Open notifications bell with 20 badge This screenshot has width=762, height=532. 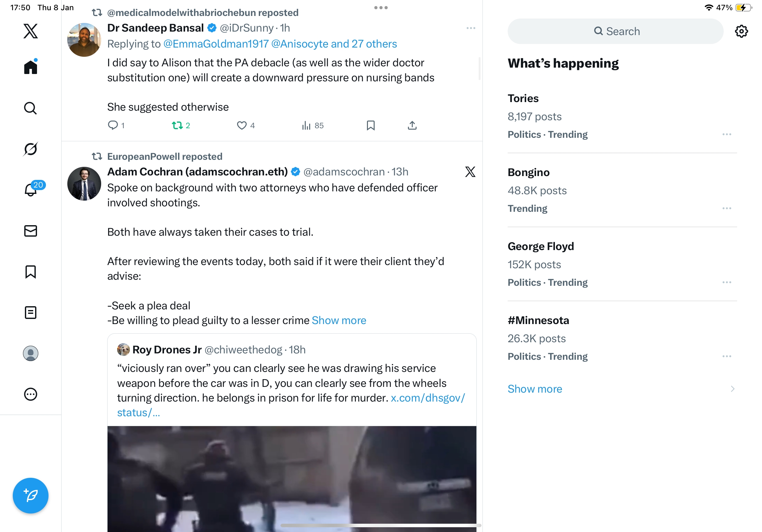(31, 190)
